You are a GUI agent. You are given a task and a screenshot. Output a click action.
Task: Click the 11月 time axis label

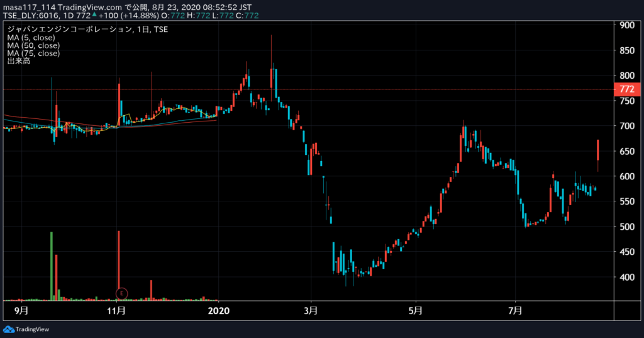point(116,310)
